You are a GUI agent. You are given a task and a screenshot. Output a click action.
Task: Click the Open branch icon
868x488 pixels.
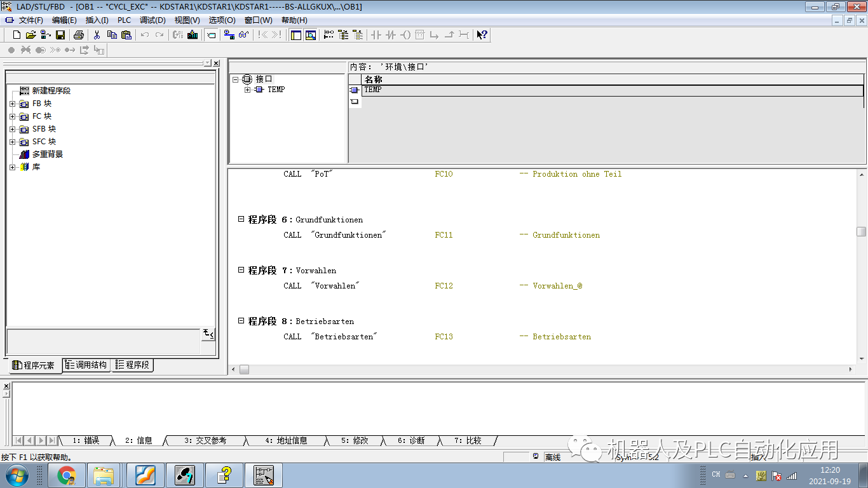tap(434, 35)
